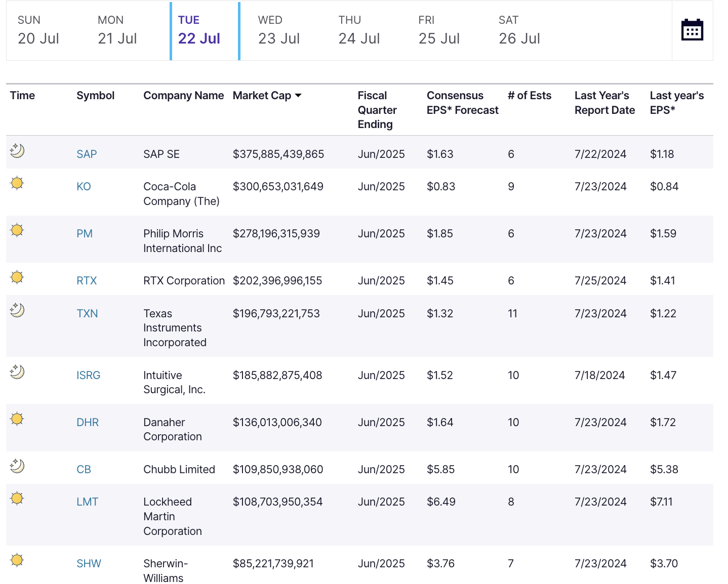Click the moon icon for Texas Instruments
Image resolution: width=728 pixels, height=584 pixels.
pyautogui.click(x=17, y=310)
